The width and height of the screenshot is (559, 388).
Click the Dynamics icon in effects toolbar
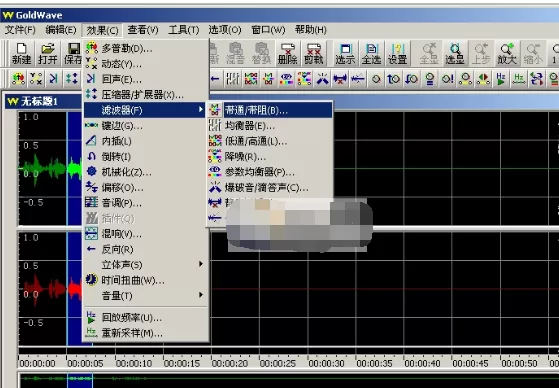(x=36, y=79)
